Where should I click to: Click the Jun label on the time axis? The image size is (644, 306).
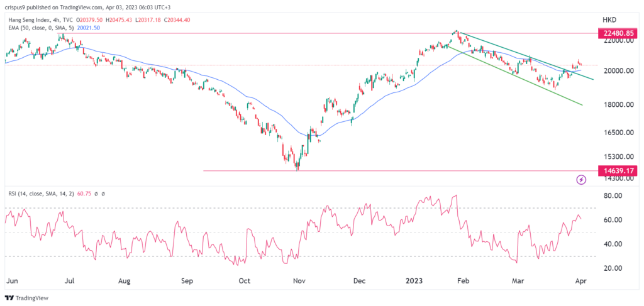(x=12, y=281)
